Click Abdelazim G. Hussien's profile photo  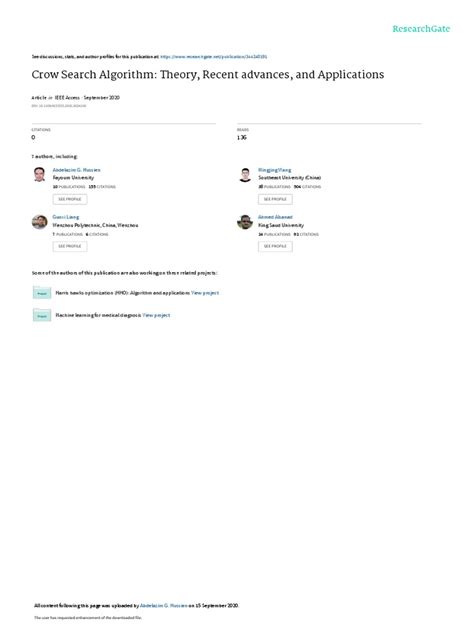(40, 175)
